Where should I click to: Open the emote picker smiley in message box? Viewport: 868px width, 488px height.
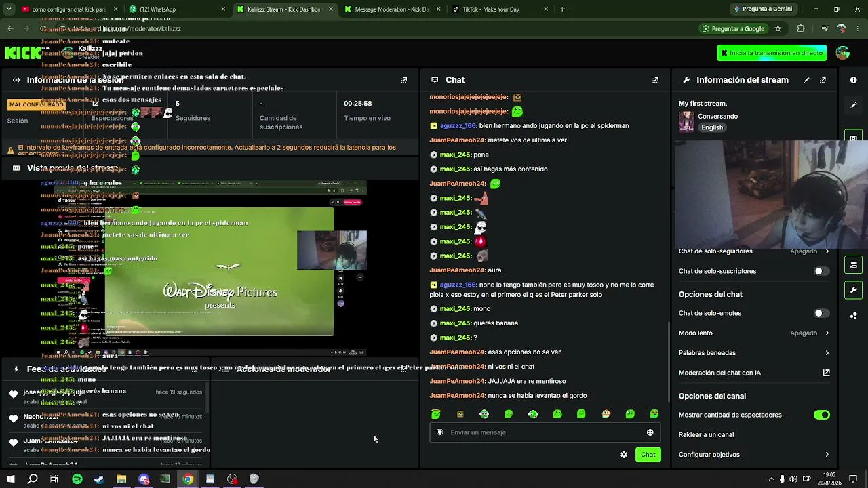[650, 432]
